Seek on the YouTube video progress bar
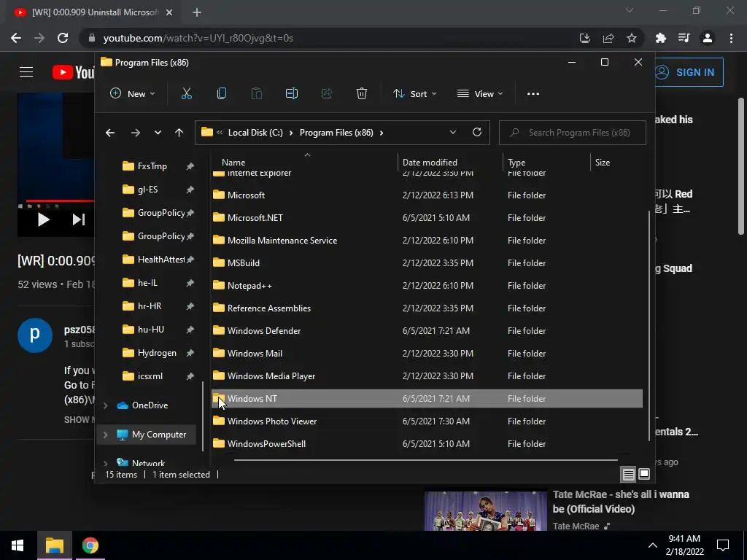 point(60,201)
